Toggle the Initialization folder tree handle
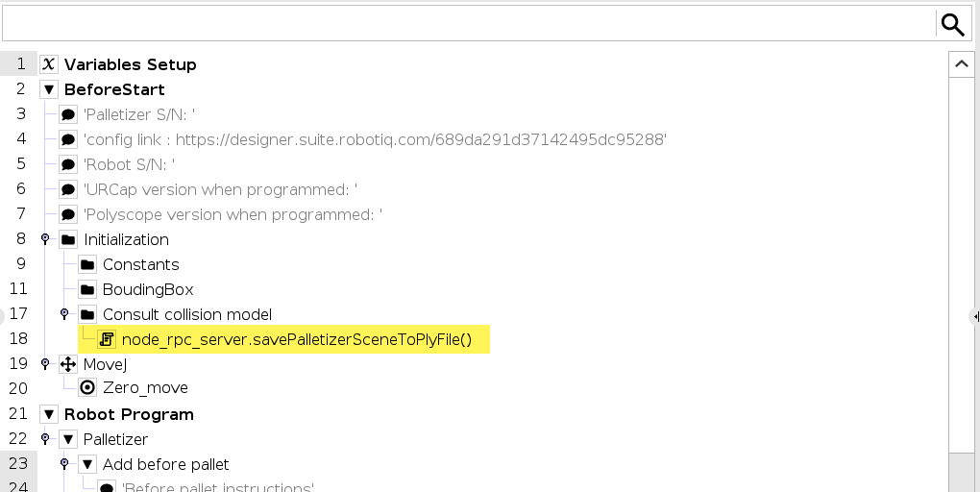This screenshot has height=492, width=980. pos(45,239)
